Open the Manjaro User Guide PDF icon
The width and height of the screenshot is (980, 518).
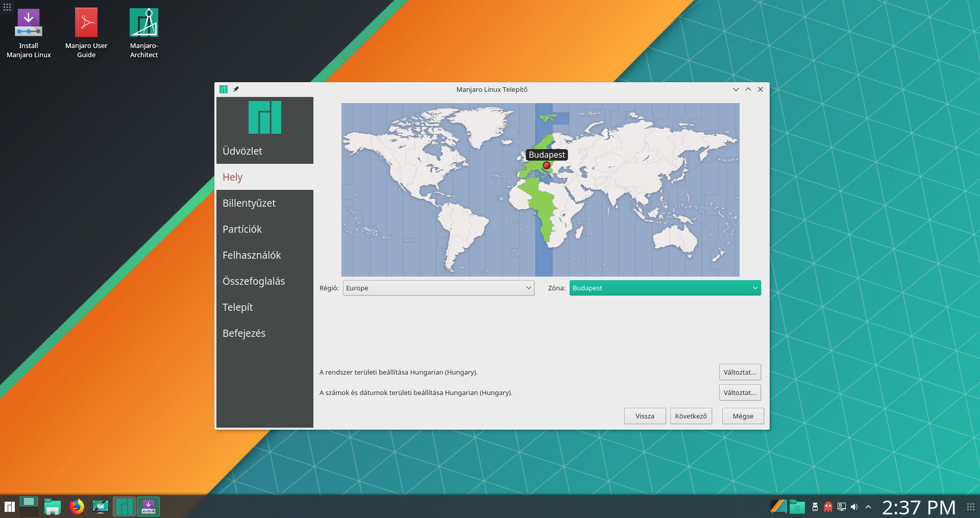(86, 34)
